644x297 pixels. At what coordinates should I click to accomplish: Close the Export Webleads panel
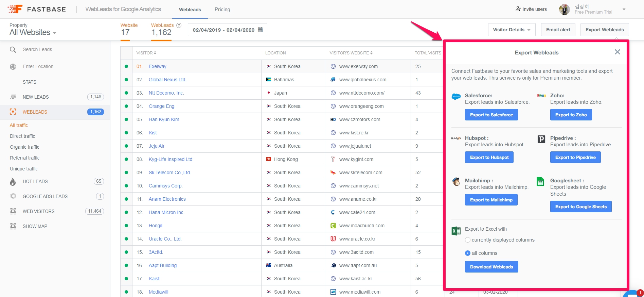pyautogui.click(x=617, y=52)
